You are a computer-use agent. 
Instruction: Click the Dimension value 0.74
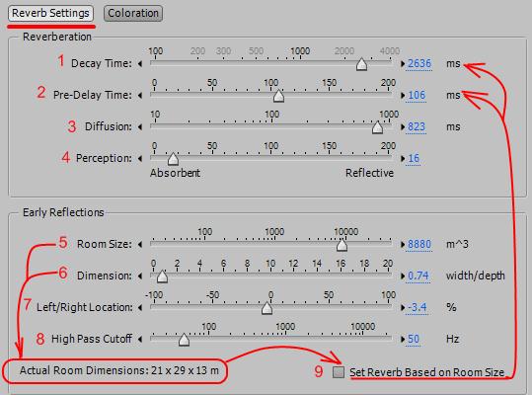click(418, 276)
